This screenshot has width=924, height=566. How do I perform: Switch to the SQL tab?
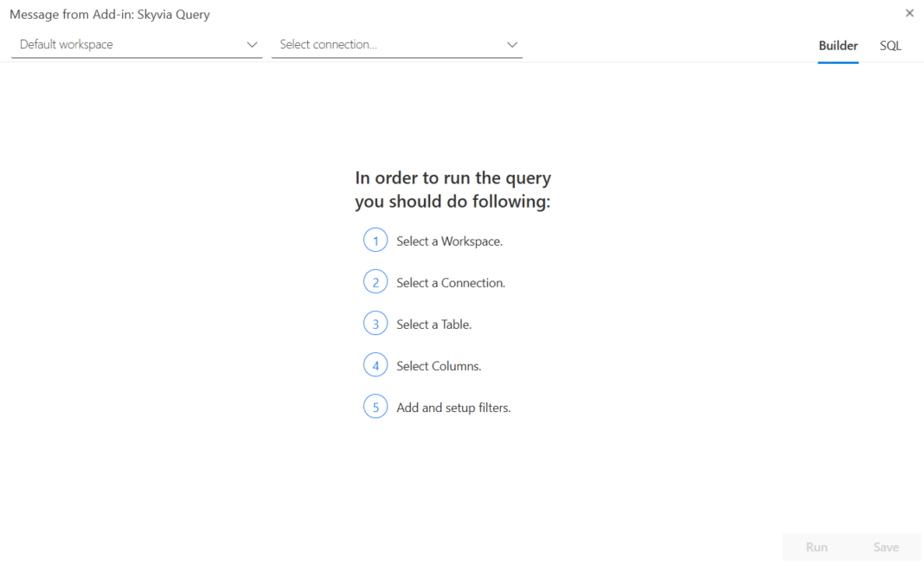click(890, 46)
